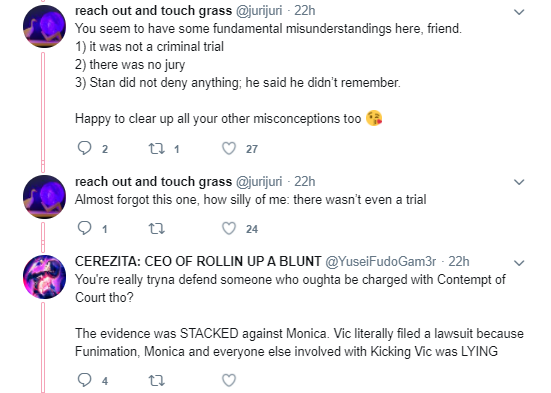Like the tweet with 27 likes
The image size is (551, 393).
click(x=229, y=149)
